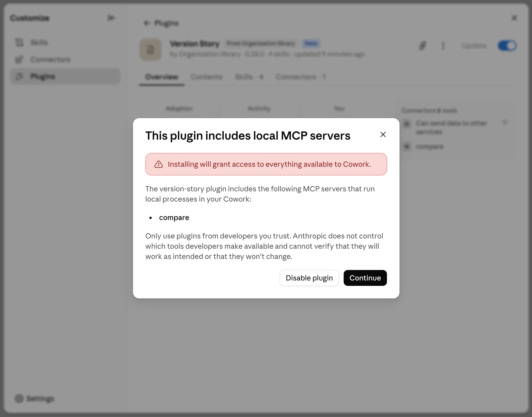Click the Settings gear icon
The image size is (532, 417).
[19, 399]
